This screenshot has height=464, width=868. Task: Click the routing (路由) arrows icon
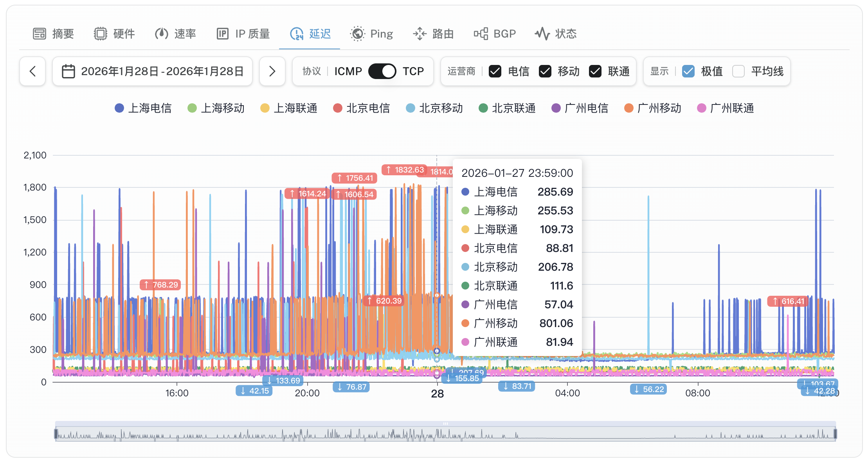[x=420, y=34]
